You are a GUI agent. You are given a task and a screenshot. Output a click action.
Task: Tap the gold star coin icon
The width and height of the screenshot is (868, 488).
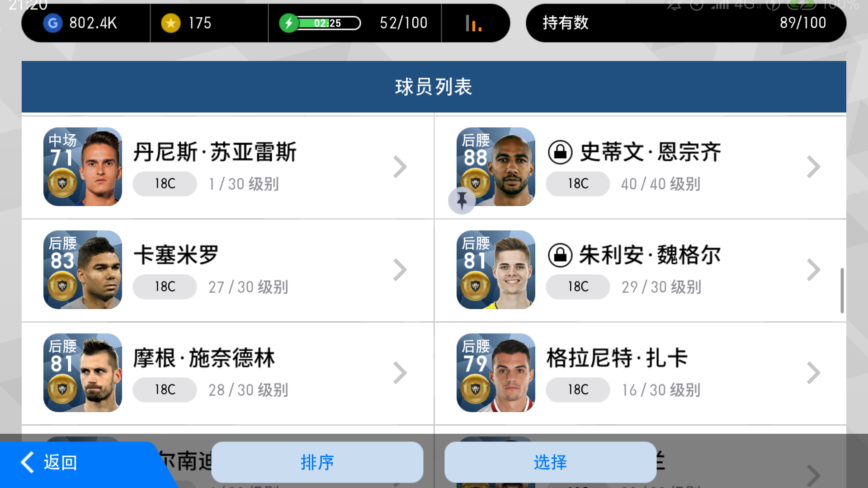[x=171, y=23]
